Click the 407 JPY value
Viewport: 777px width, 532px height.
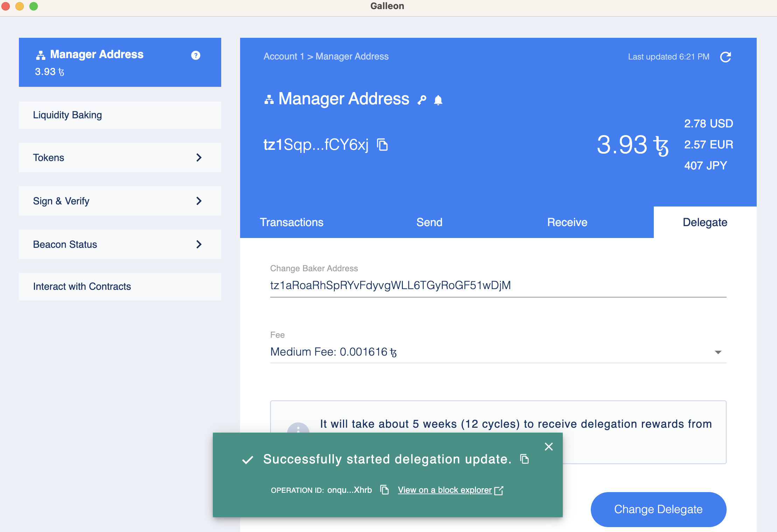705,166
